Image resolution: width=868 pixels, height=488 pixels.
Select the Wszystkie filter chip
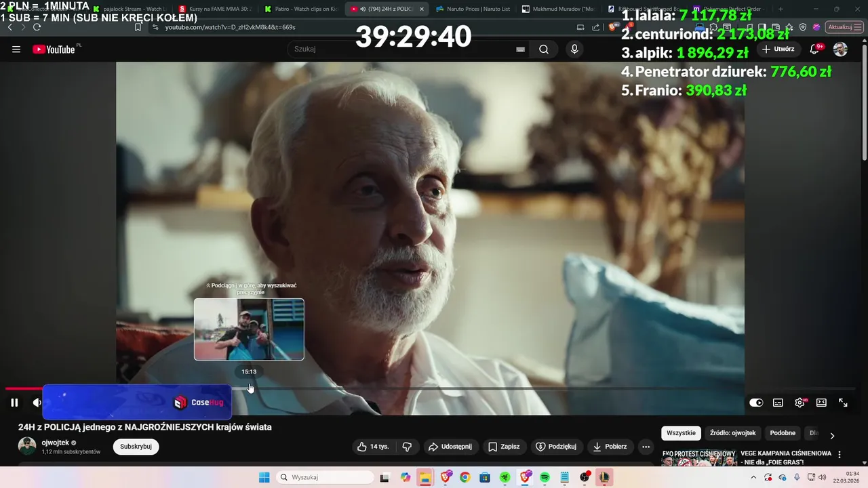(681, 433)
